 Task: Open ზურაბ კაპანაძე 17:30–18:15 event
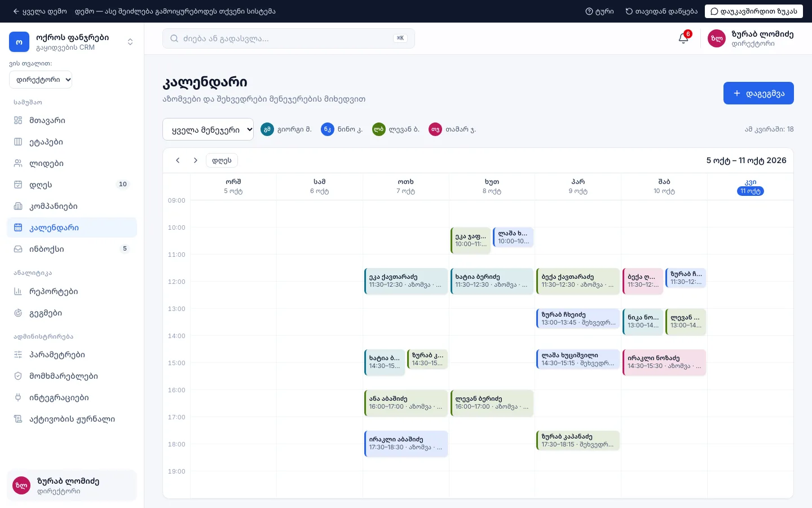pyautogui.click(x=578, y=441)
